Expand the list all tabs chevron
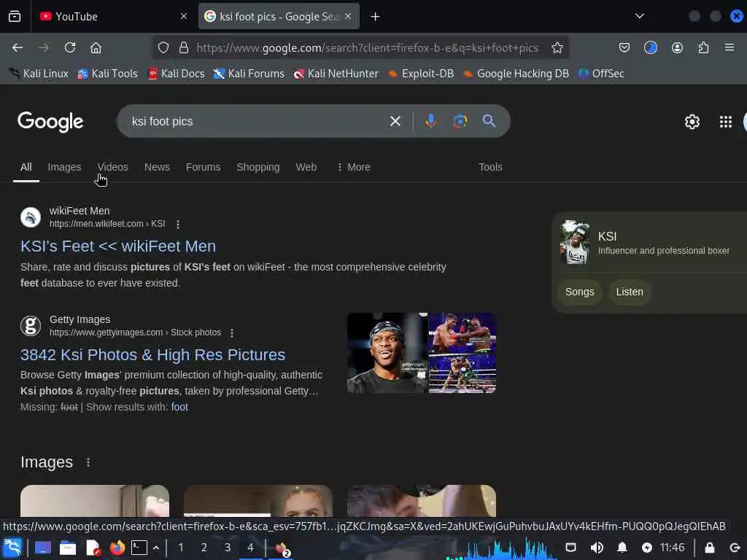The image size is (747, 560). pos(639,16)
